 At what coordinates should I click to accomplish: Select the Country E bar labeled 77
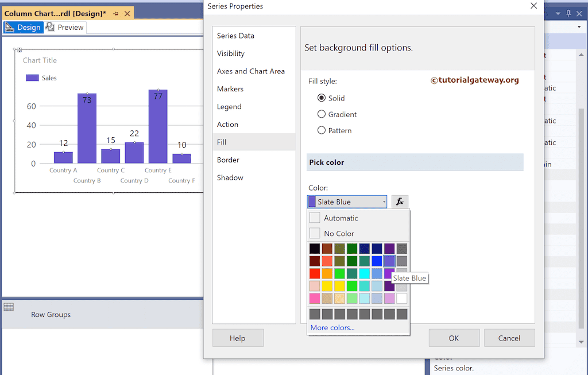point(158,126)
